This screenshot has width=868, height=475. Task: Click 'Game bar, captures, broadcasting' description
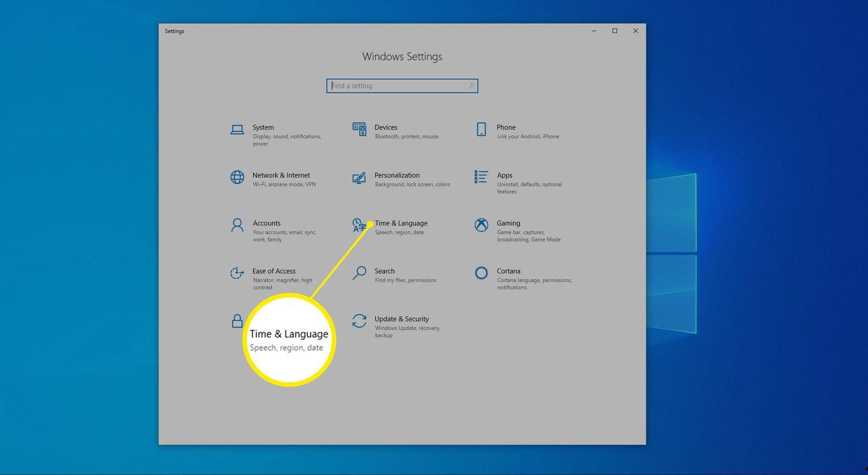pos(529,236)
